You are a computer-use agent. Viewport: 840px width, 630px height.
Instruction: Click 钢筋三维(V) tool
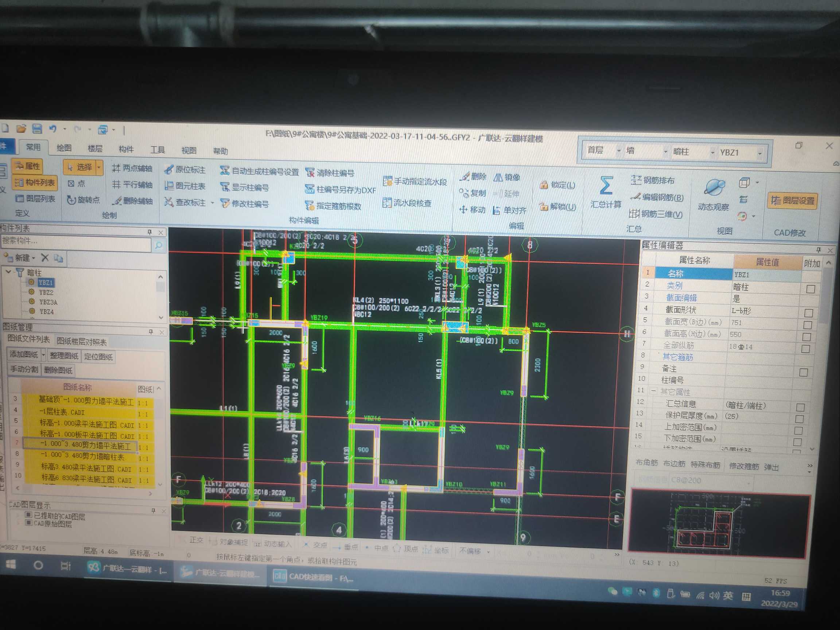point(656,214)
